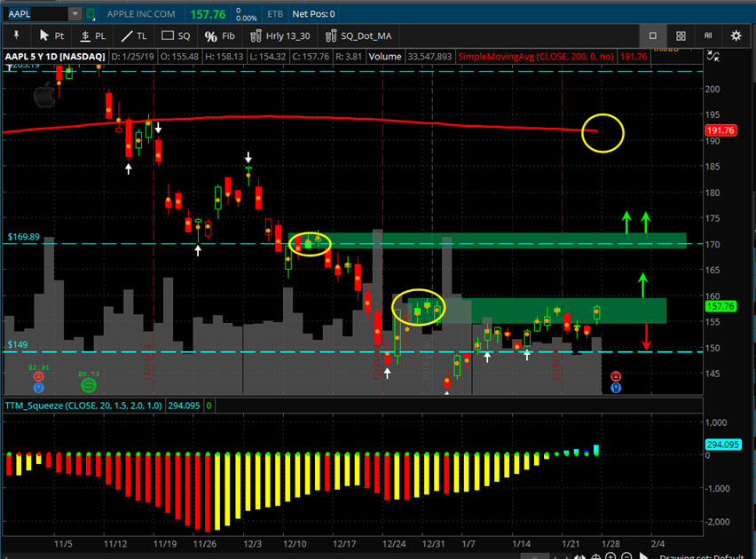
Task: Expand the AAPL symbol dropdown
Action: click(75, 14)
